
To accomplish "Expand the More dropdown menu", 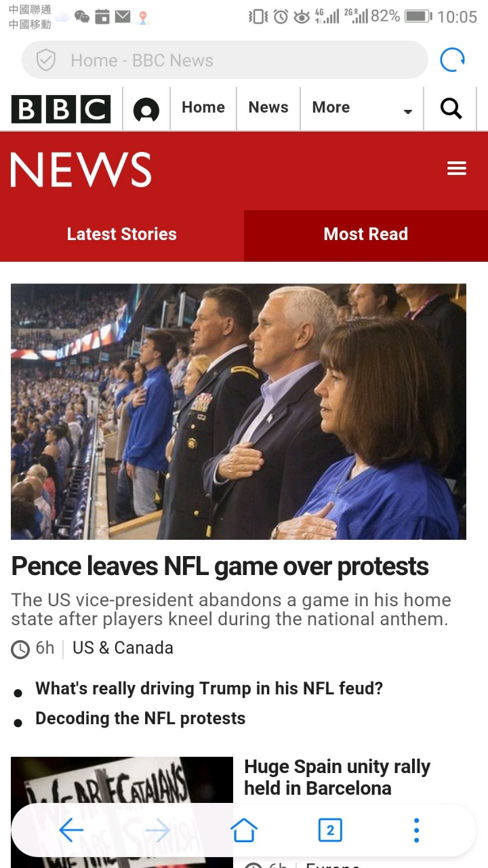I will coord(362,108).
